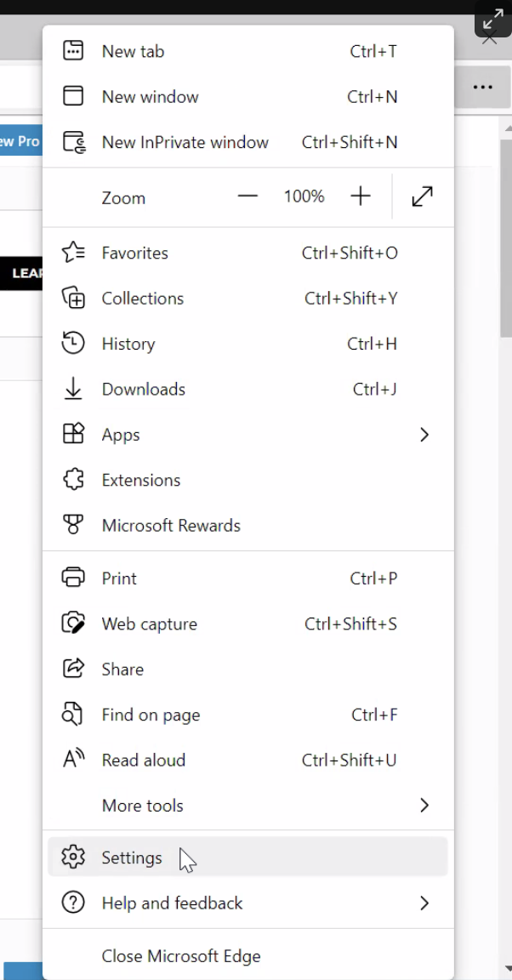Click the Microsoft Rewards trophy icon
The height and width of the screenshot is (980, 512).
coord(74,526)
